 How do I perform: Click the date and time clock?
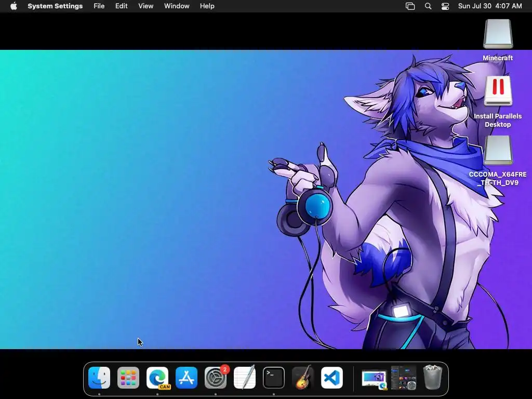[490, 6]
